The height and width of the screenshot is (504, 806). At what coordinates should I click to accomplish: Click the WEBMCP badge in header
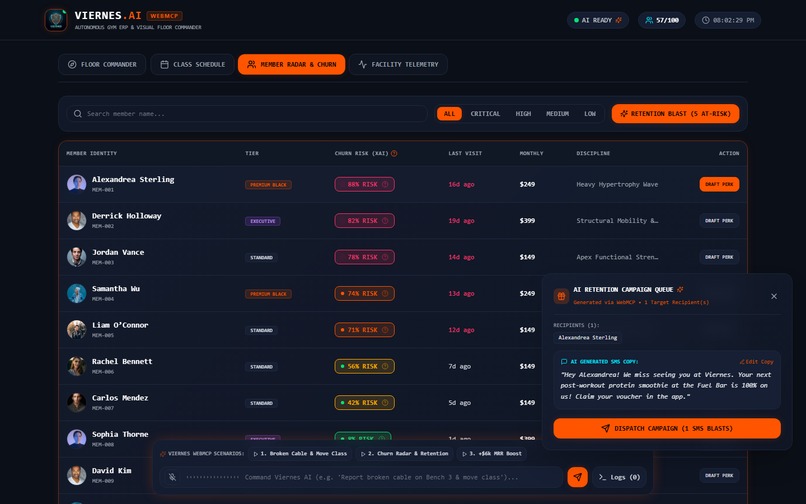(x=164, y=16)
